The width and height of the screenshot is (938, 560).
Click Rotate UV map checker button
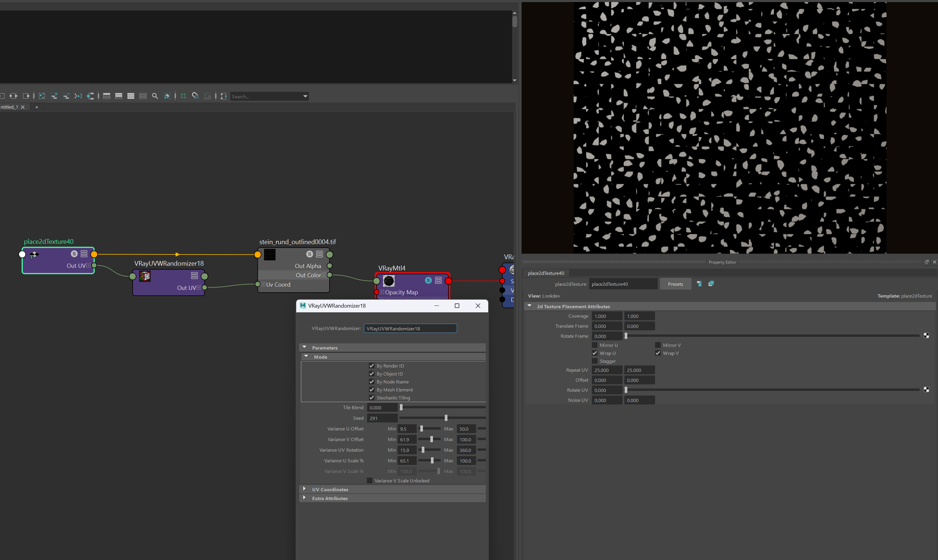[926, 389]
